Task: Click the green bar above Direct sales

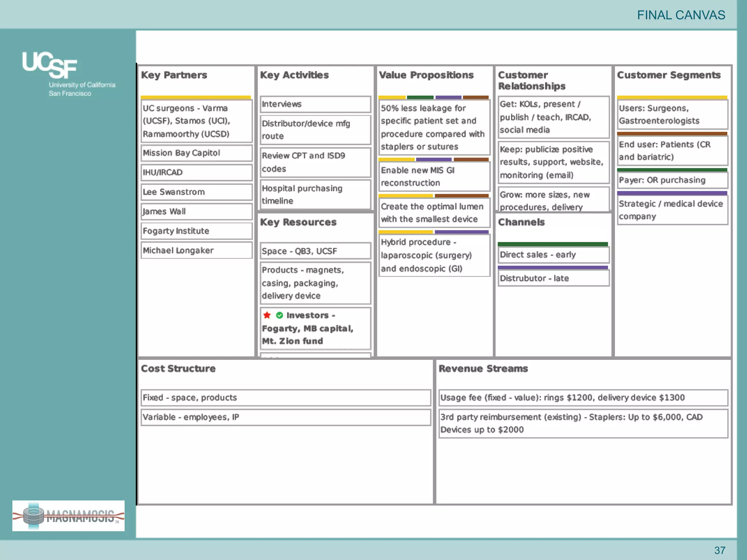Action: [553, 244]
